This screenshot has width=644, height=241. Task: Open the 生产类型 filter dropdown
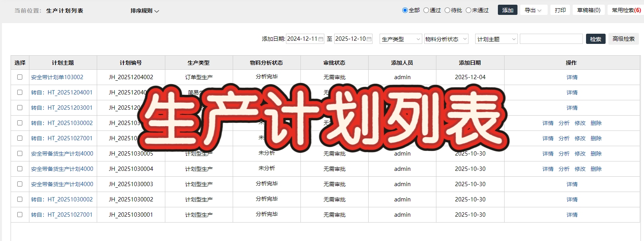(x=401, y=39)
